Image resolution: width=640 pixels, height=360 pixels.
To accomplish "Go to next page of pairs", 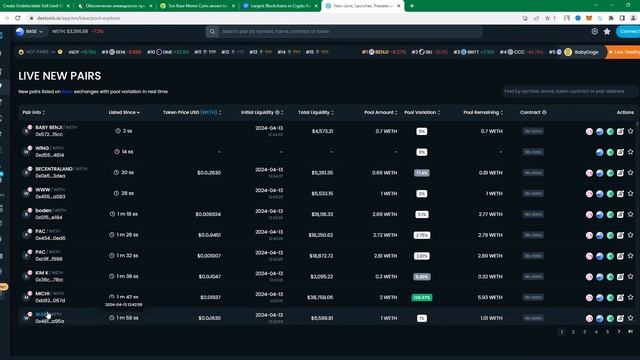I will click(x=619, y=331).
